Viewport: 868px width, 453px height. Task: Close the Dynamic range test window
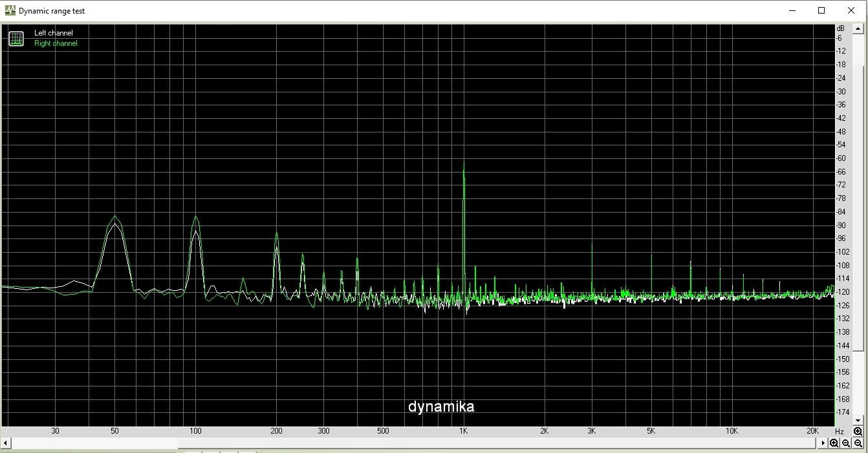[x=851, y=10]
